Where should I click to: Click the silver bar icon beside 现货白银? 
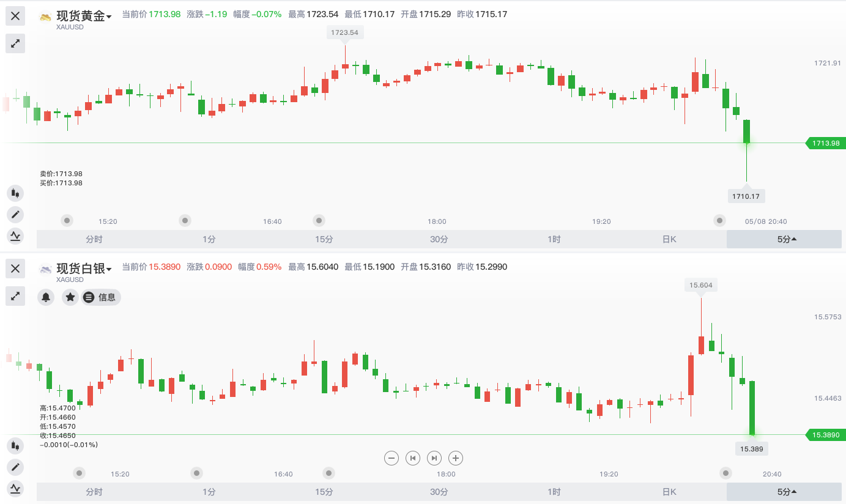pyautogui.click(x=46, y=269)
